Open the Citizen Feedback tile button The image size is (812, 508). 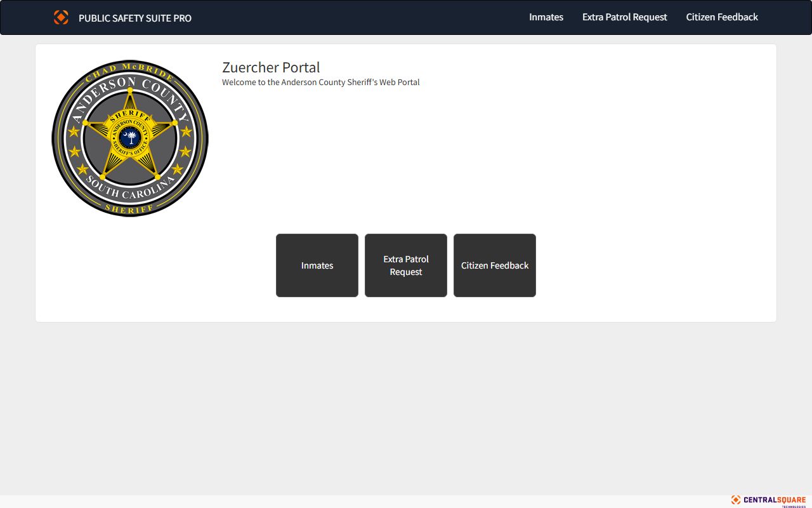tap(495, 265)
